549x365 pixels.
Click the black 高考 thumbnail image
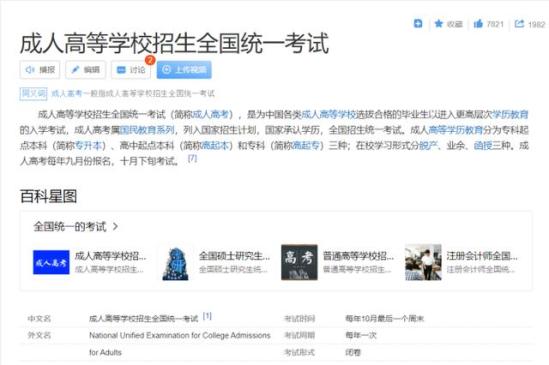pos(299,262)
